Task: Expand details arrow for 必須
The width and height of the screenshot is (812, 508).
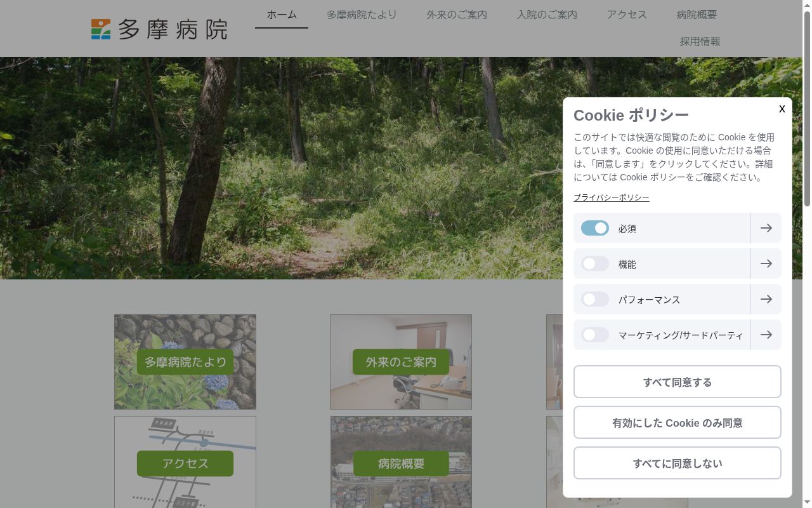Action: point(766,228)
